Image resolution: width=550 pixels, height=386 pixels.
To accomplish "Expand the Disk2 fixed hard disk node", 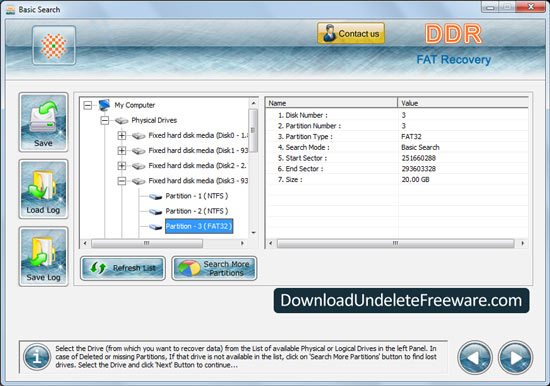I will [122, 166].
